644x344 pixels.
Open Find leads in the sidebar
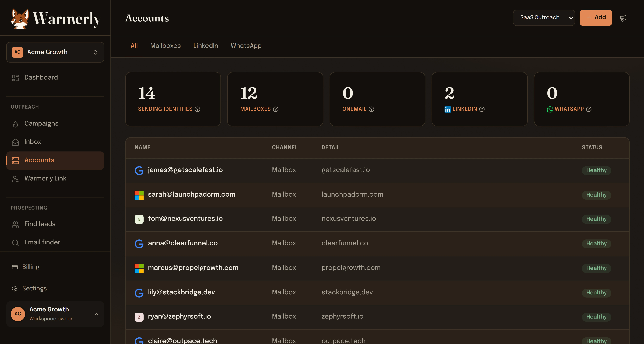coord(55,224)
